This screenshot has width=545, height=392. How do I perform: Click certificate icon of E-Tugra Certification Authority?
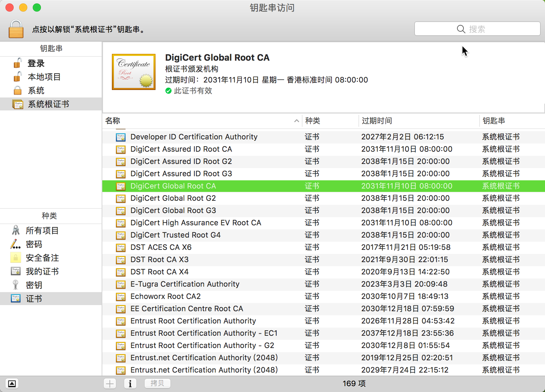pos(121,285)
